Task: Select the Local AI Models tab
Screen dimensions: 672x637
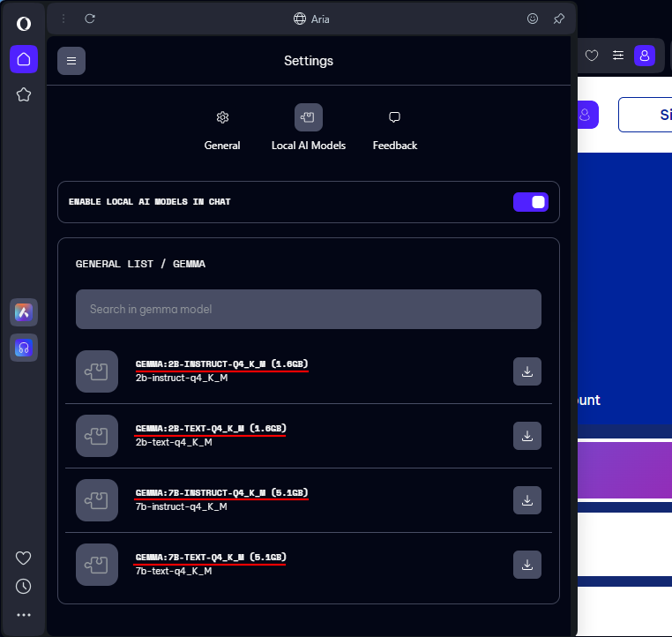Action: (309, 129)
